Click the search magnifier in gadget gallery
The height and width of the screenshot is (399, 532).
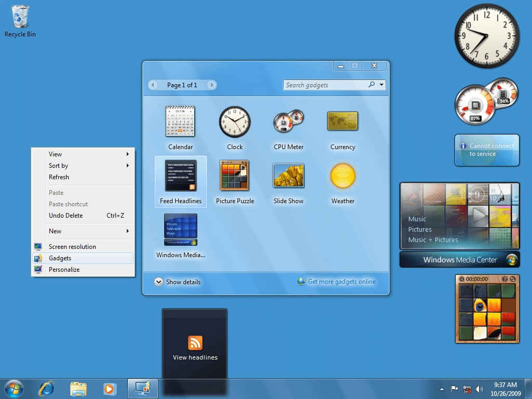(372, 85)
